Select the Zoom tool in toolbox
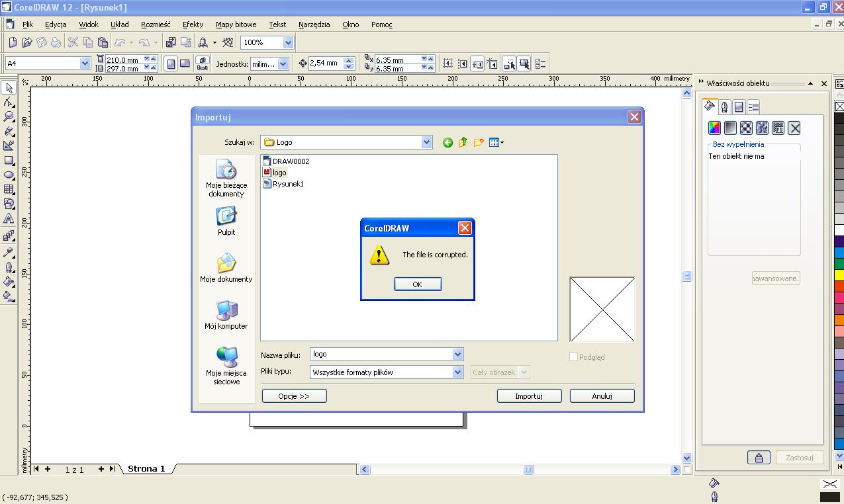The height and width of the screenshot is (504, 844). pos(9,116)
